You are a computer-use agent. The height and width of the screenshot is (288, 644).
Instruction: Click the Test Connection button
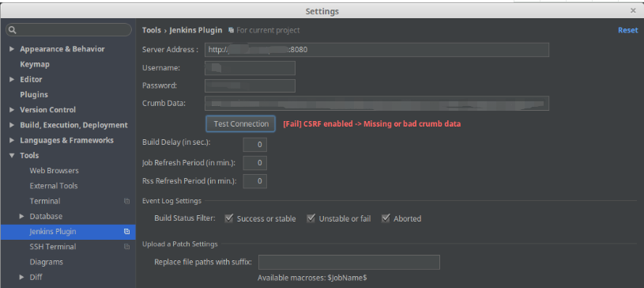(241, 124)
